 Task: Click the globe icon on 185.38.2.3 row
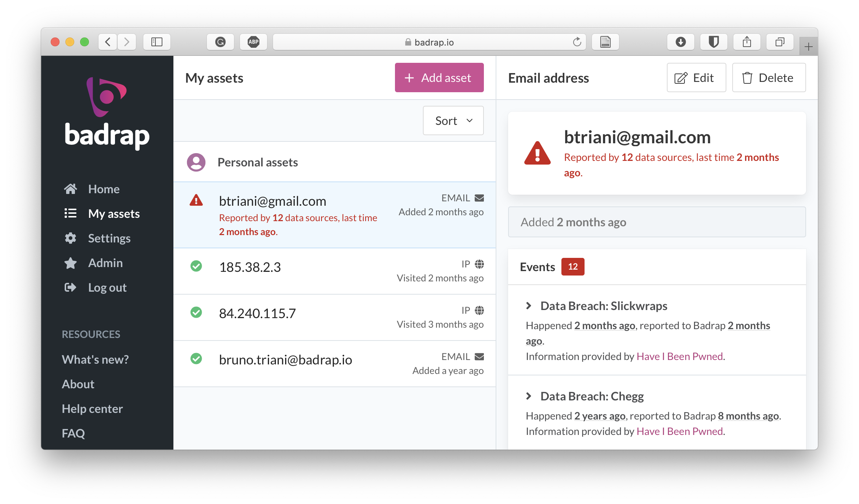pyautogui.click(x=479, y=264)
